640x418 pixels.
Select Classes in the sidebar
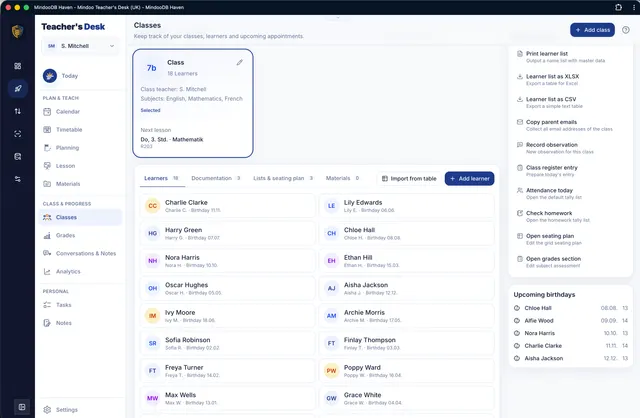pyautogui.click(x=80, y=217)
